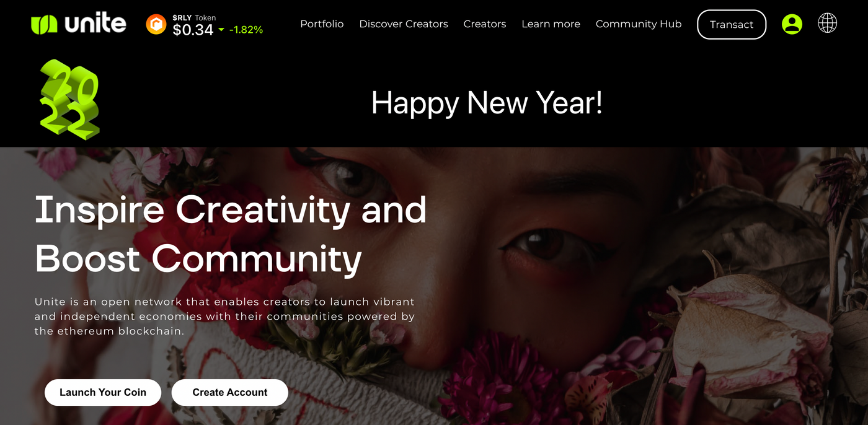
Task: Click the Launch Your Coin button
Action: (103, 392)
